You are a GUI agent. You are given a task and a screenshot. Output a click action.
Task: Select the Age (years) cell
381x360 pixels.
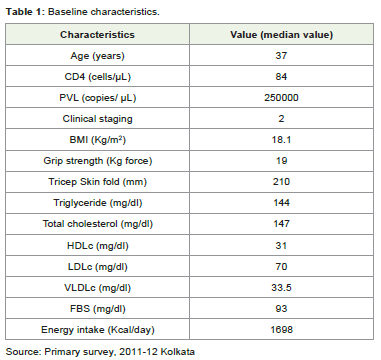click(x=97, y=55)
